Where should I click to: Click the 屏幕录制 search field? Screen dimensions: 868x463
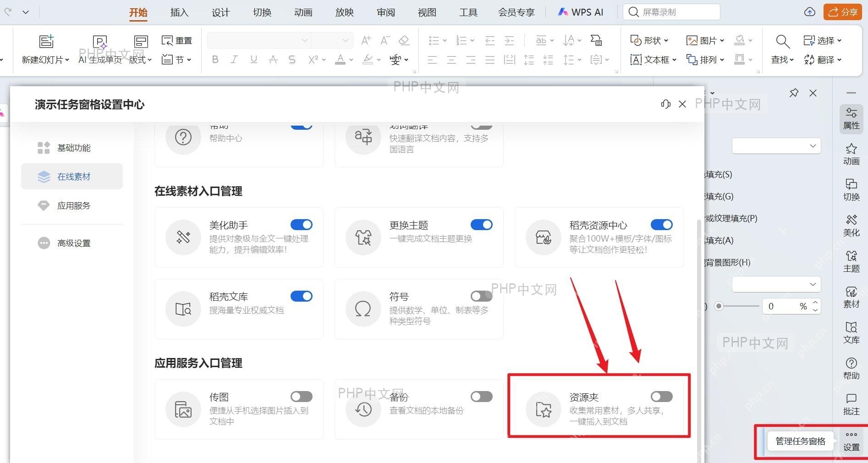pos(671,12)
